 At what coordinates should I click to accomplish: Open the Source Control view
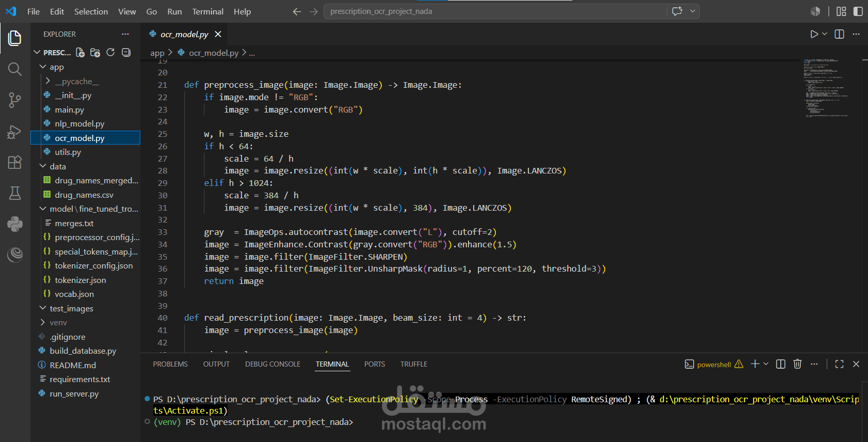click(15, 100)
